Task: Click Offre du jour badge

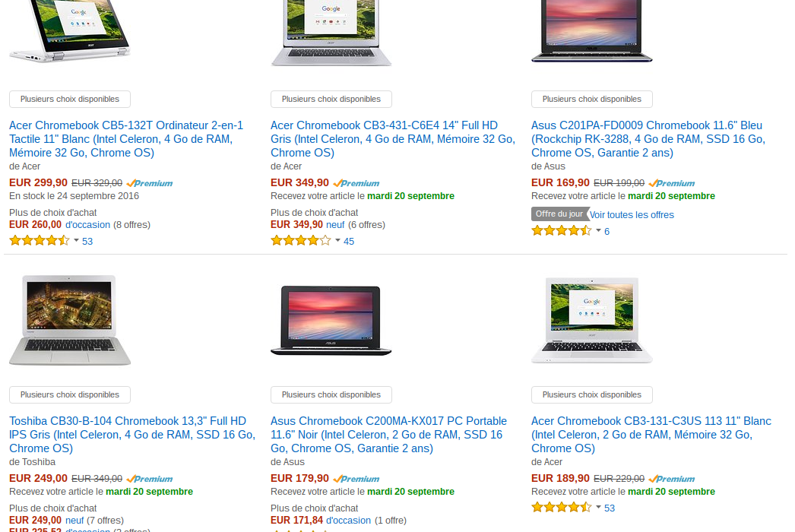Action: point(559,214)
